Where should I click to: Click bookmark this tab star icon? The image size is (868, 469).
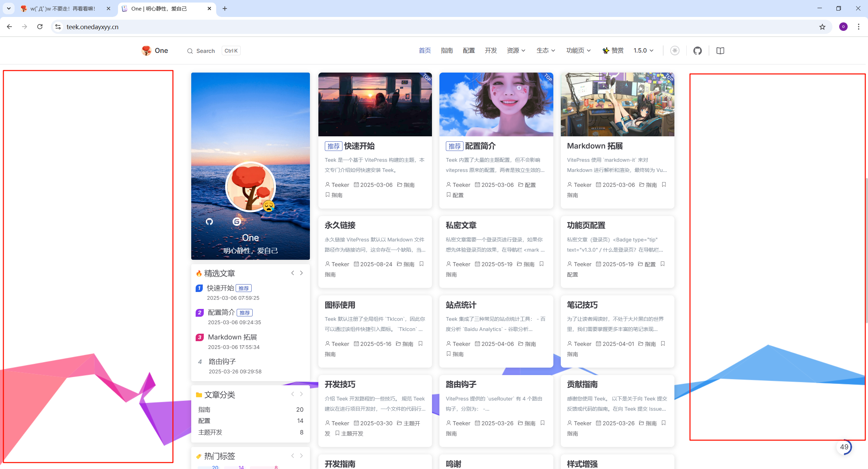pos(822,27)
